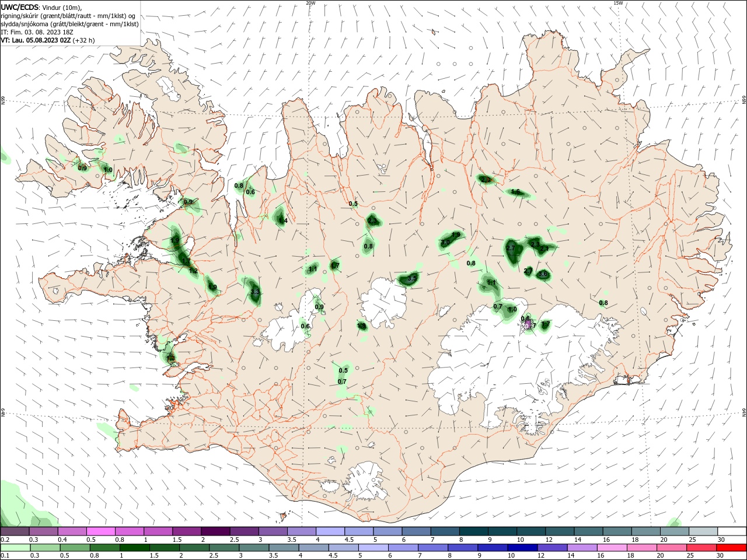Pick upper-row swatch between 0.2 and 0.3
The height and width of the screenshot is (560, 747).
pos(15,531)
